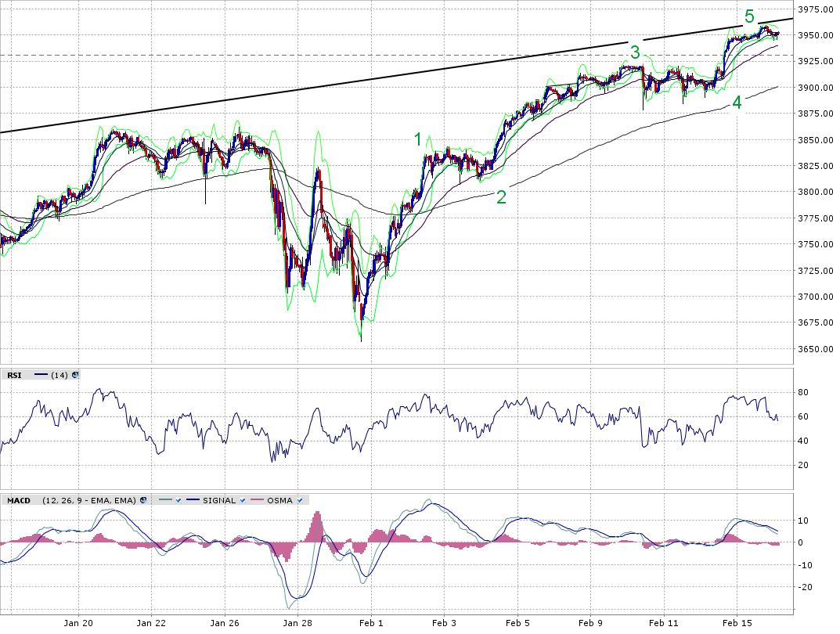840x634 pixels.
Task: Click the 3925.00 price axis label
Action: pos(816,62)
